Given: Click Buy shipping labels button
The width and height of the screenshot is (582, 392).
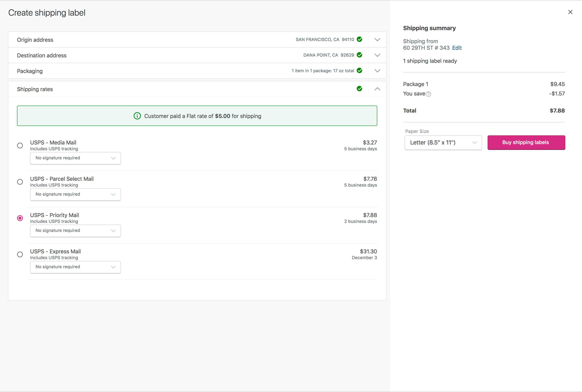Looking at the screenshot, I should click(x=526, y=142).
